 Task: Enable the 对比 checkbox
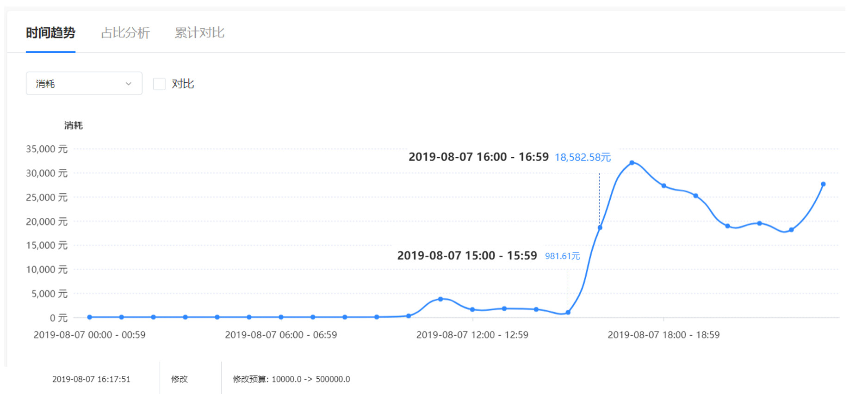click(x=159, y=84)
